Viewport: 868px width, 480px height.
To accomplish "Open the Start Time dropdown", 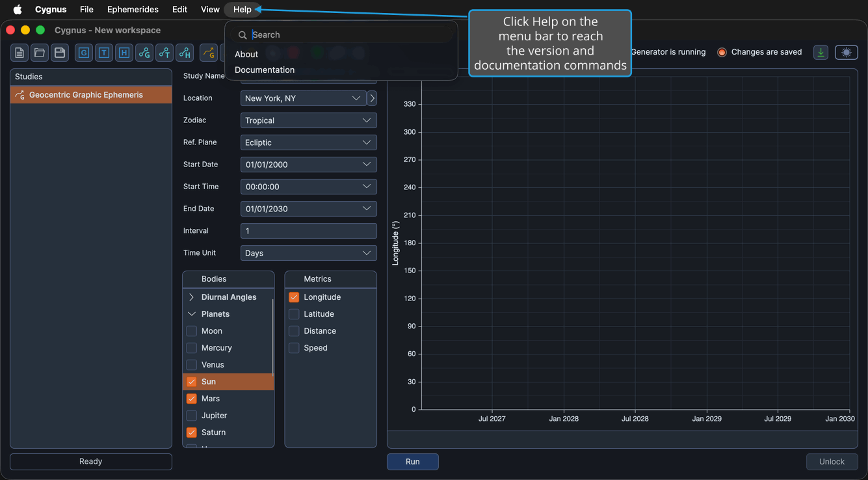I will point(309,187).
